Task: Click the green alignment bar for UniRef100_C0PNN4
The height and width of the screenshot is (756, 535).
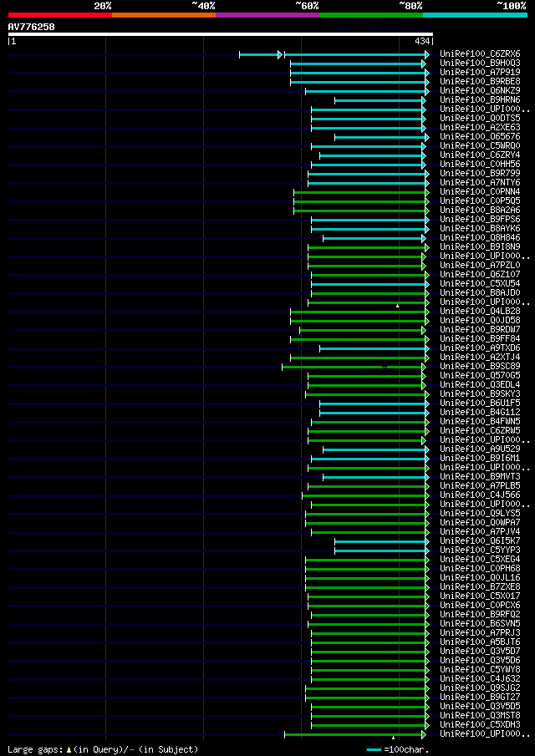Action: coord(359,192)
